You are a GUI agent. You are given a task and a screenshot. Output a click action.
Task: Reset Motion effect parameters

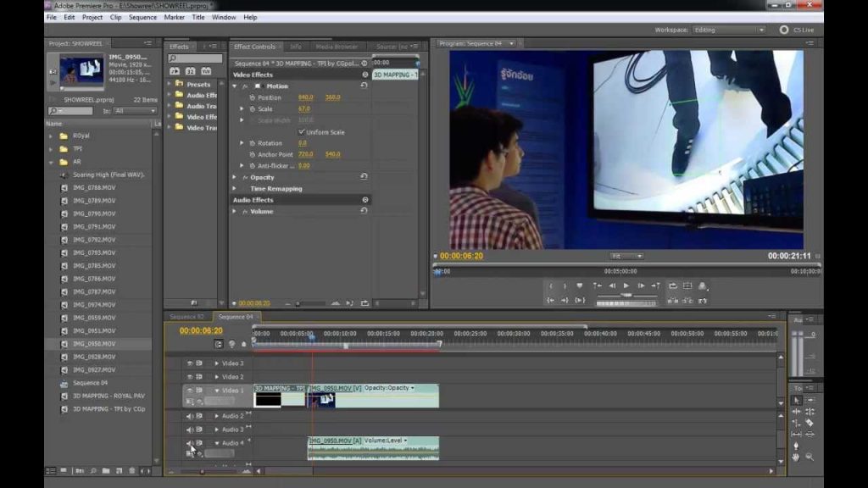364,86
